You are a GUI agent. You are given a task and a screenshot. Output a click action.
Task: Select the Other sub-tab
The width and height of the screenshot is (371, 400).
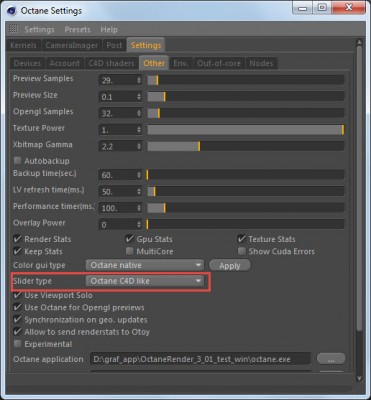pos(154,63)
